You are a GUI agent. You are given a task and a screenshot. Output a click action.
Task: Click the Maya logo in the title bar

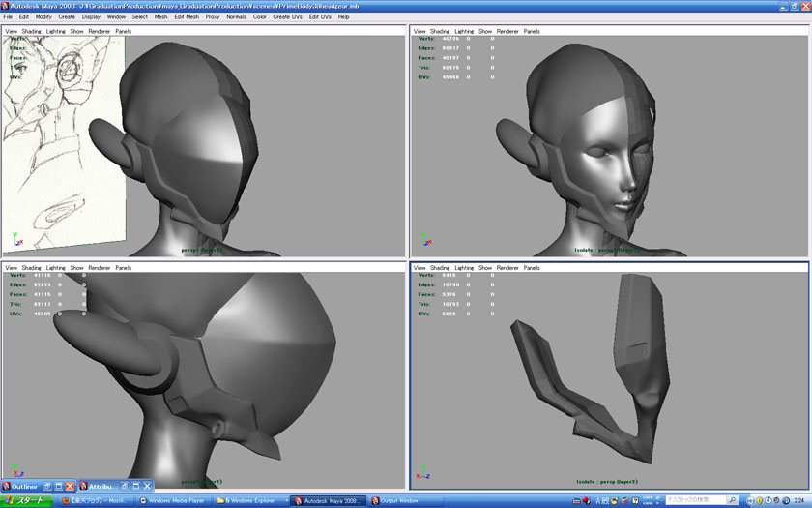click(x=6, y=5)
